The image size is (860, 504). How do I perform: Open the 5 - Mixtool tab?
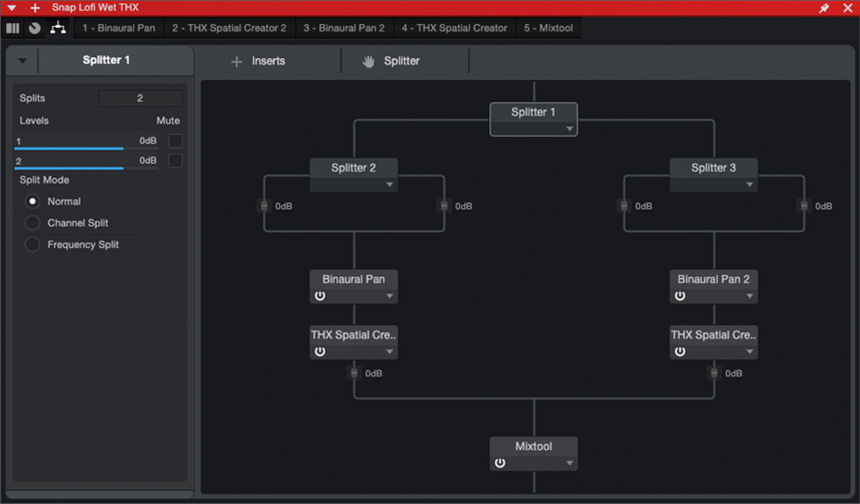[548, 28]
